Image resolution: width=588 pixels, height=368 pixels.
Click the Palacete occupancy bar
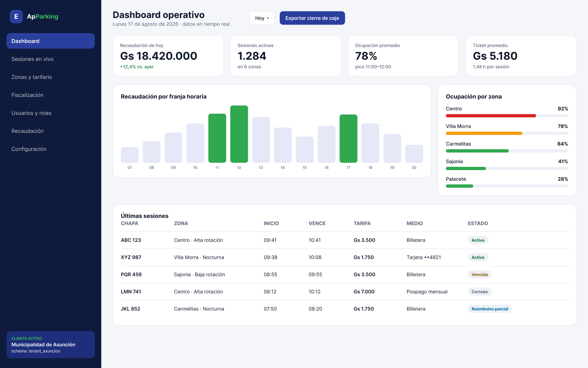pyautogui.click(x=507, y=186)
